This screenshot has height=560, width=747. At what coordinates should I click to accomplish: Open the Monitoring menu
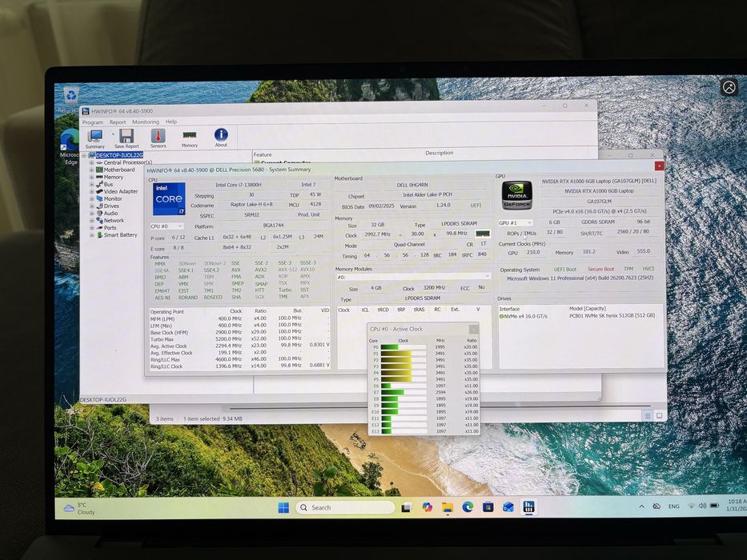point(146,122)
